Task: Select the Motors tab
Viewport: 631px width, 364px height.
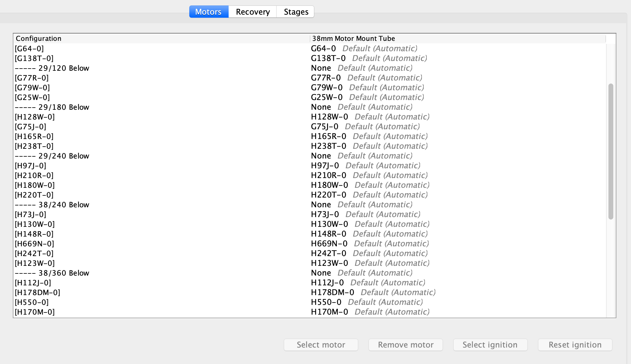Action: pos(209,12)
